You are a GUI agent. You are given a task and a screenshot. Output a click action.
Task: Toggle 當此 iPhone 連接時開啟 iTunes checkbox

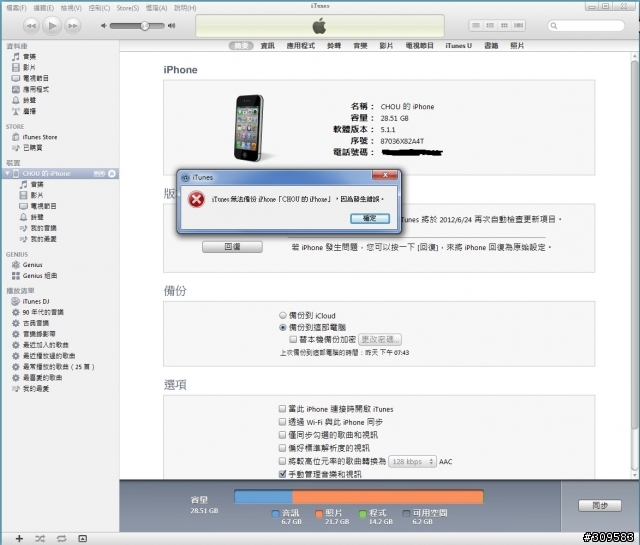pos(282,409)
